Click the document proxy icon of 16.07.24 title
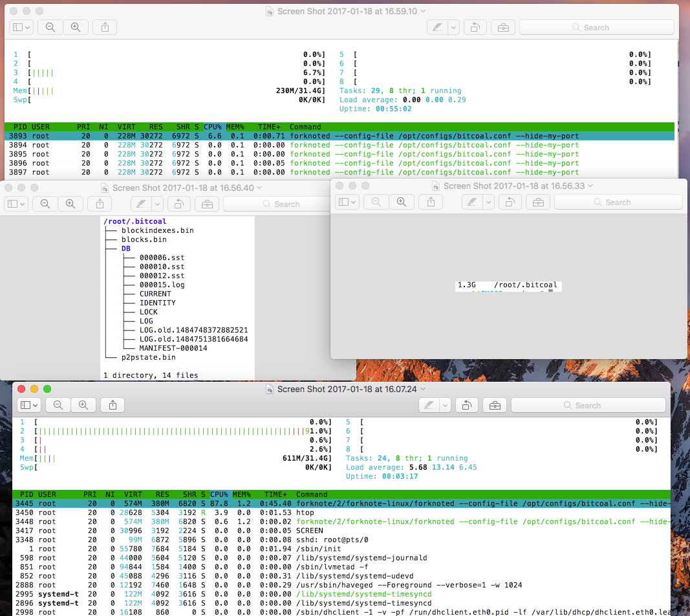Viewport: 690px width, 616px height. coord(270,389)
